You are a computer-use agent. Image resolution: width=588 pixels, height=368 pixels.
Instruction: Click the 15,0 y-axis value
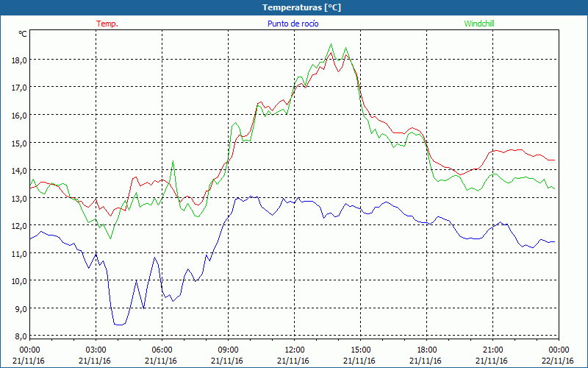(20, 143)
